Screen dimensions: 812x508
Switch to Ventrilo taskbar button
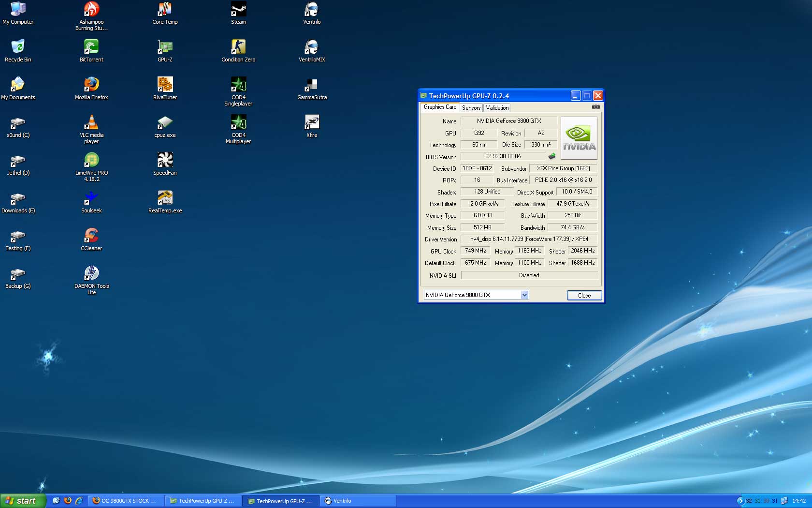[359, 501]
